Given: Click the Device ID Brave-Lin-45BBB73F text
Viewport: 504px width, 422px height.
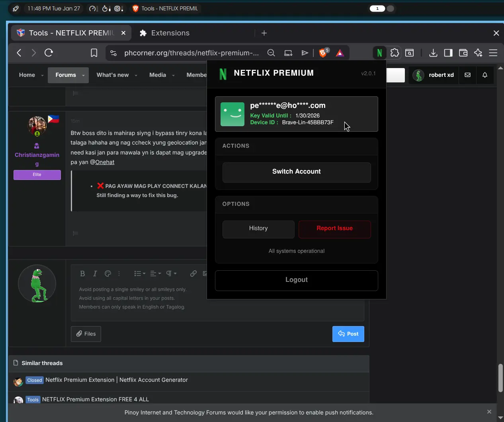Looking at the screenshot, I should pos(308,123).
